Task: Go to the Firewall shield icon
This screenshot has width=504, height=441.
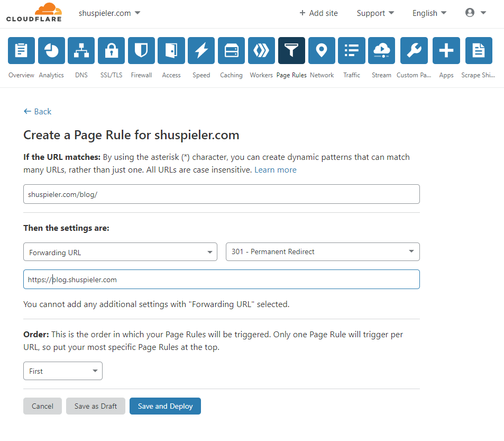Action: pos(141,51)
